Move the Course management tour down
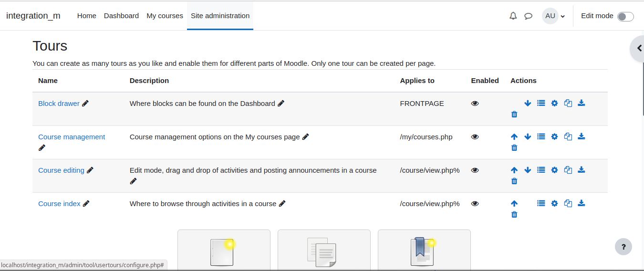 click(528, 136)
